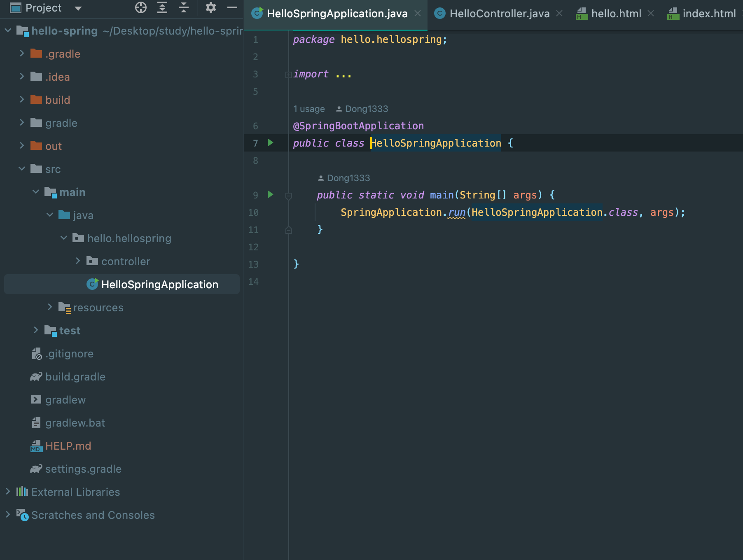Click the Expand All icon in Project toolbar
The width and height of the screenshot is (743, 560).
[162, 7]
